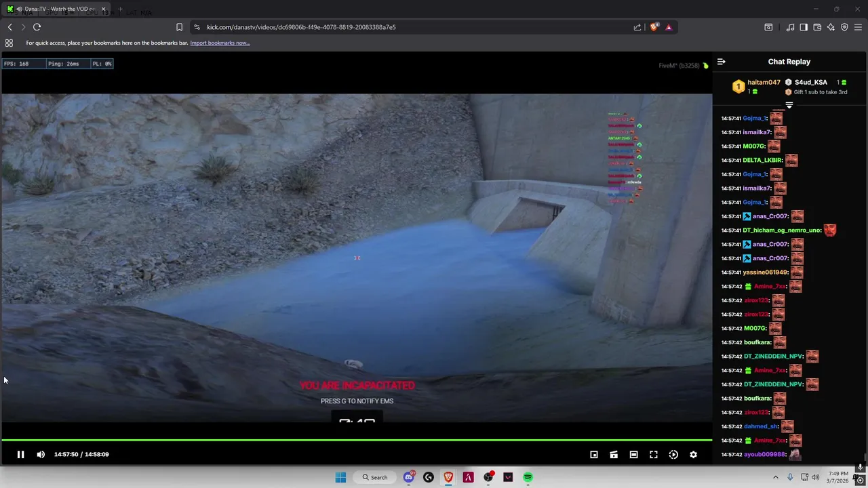Screen dimensions: 868x488
Task: Open Leo AI assistant
Action: tap(831, 27)
